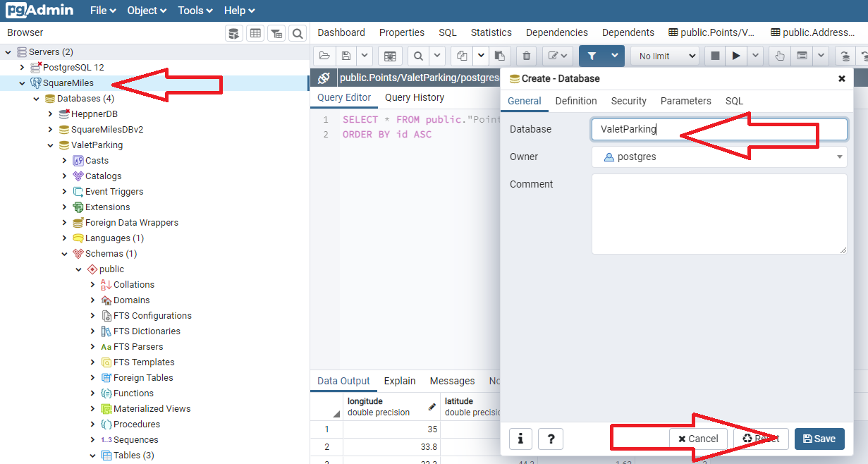Open the File menu
The image size is (868, 464).
pyautogui.click(x=103, y=11)
